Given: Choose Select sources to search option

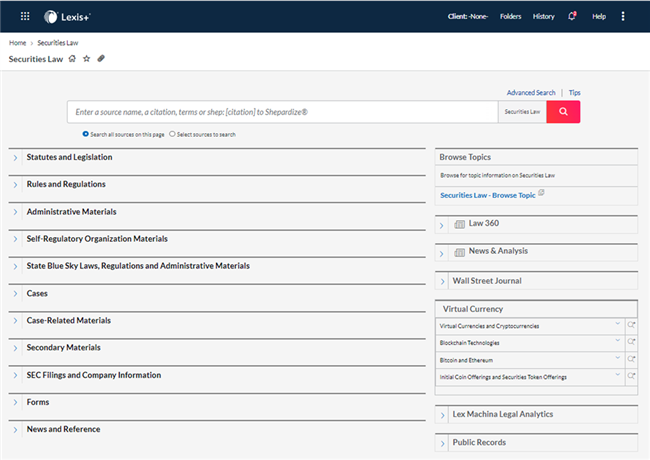Looking at the screenshot, I should click(172, 134).
